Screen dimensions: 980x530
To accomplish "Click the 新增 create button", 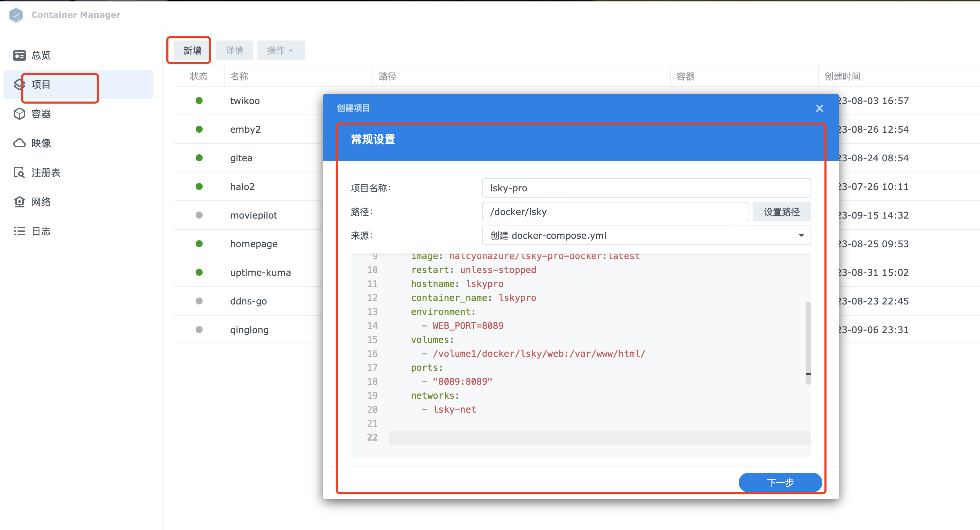I will 192,50.
